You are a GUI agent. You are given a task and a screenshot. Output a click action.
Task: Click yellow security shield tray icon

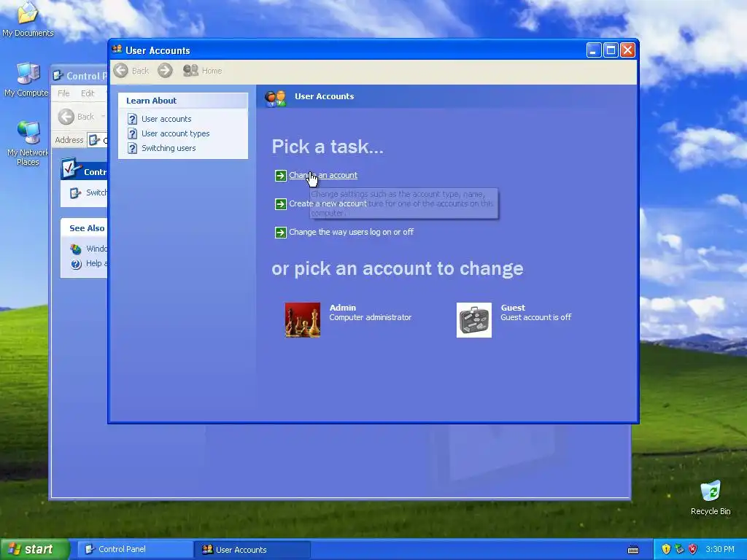[x=666, y=550]
